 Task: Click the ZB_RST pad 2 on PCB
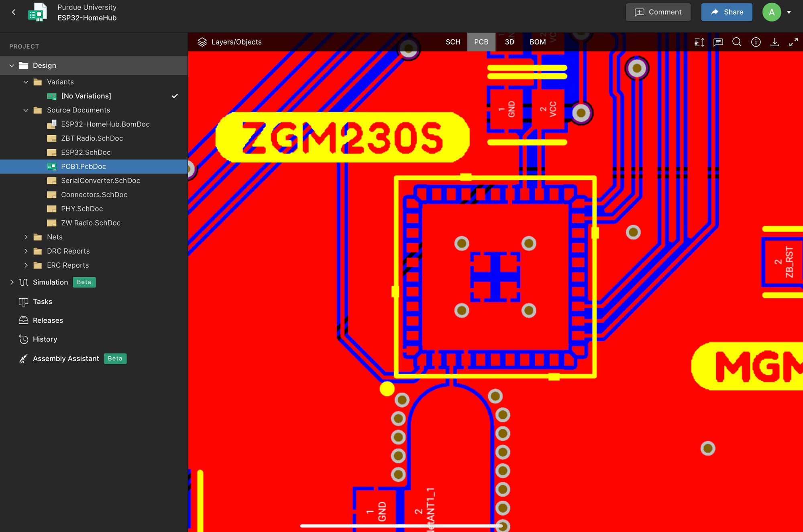click(x=784, y=262)
